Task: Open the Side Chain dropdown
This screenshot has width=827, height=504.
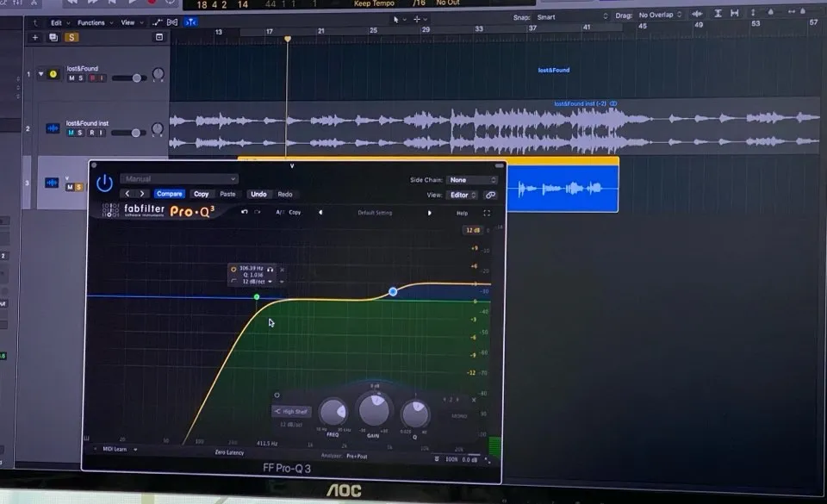Action: coord(471,180)
